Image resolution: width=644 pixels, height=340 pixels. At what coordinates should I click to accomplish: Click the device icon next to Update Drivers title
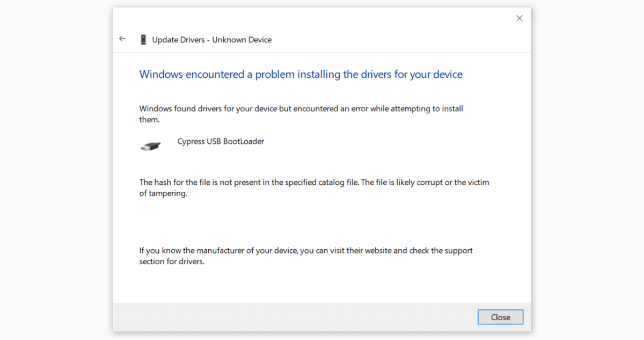coord(143,39)
